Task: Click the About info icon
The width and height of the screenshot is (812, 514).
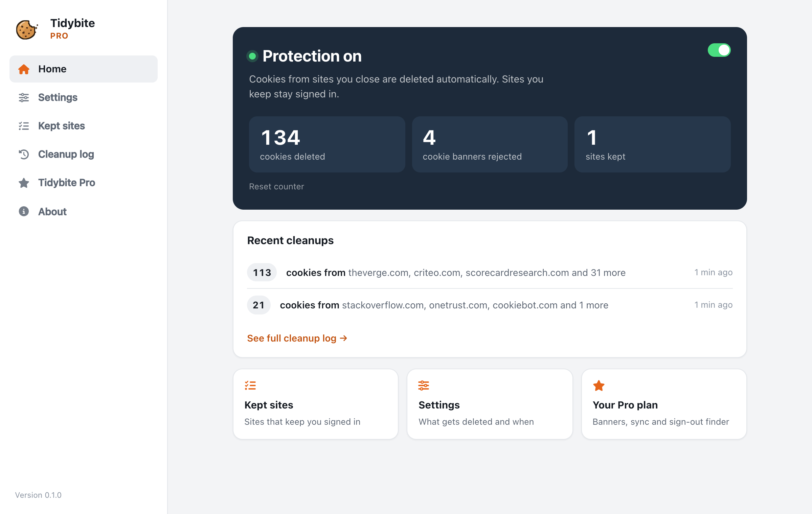Action: [x=24, y=211]
